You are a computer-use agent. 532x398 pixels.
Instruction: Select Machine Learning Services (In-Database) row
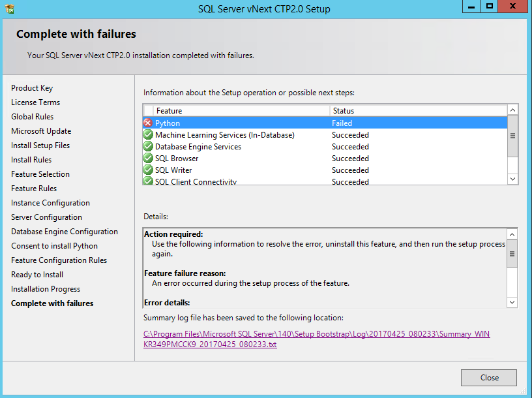325,135
